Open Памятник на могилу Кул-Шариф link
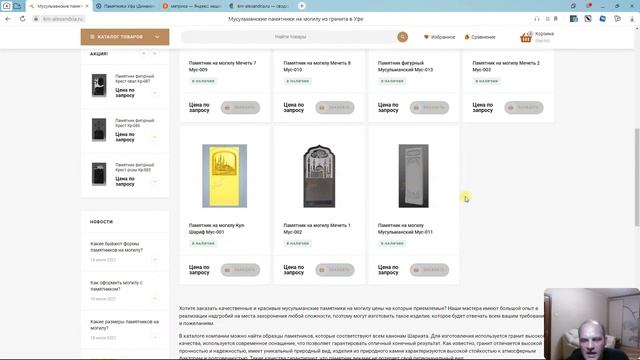Image resolution: width=640 pixels, height=360 pixels. (x=217, y=229)
